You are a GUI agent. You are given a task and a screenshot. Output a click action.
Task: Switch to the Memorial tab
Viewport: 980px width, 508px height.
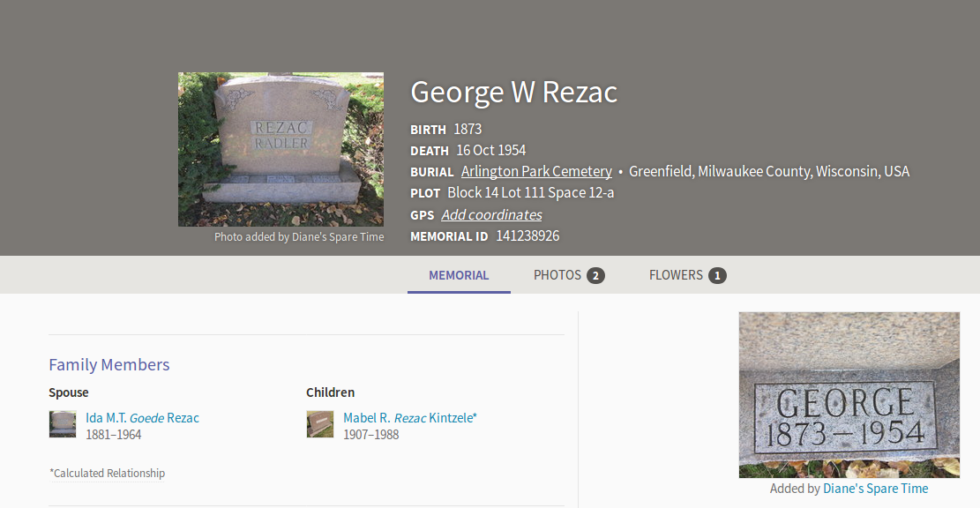point(459,275)
